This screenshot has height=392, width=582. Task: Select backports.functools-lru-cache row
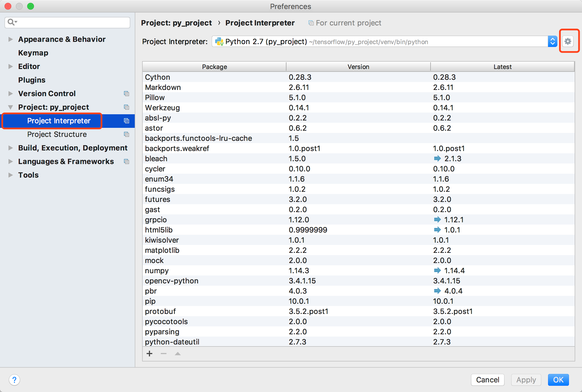pos(358,138)
